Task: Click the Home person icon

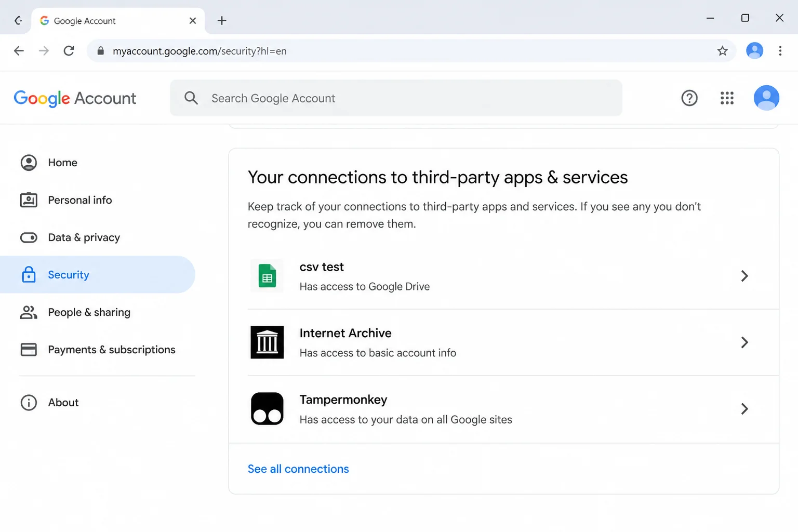Action: (x=29, y=163)
